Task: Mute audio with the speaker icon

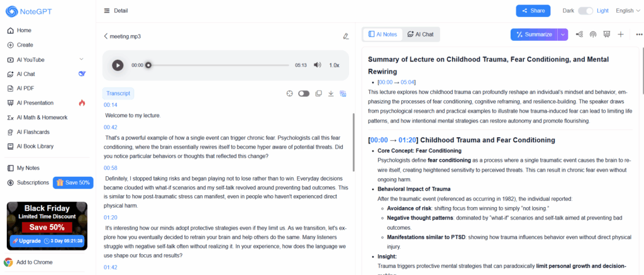Action: point(317,65)
